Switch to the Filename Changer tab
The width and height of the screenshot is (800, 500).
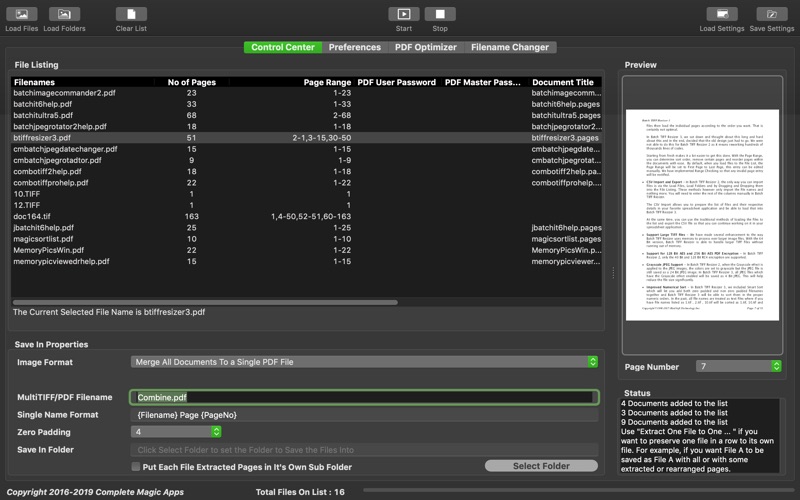510,47
